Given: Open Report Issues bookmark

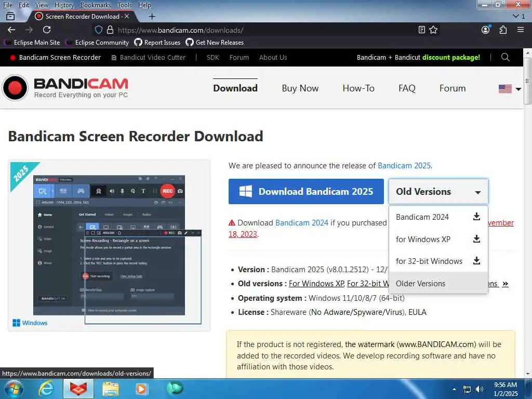Looking at the screenshot, I should pos(157,43).
